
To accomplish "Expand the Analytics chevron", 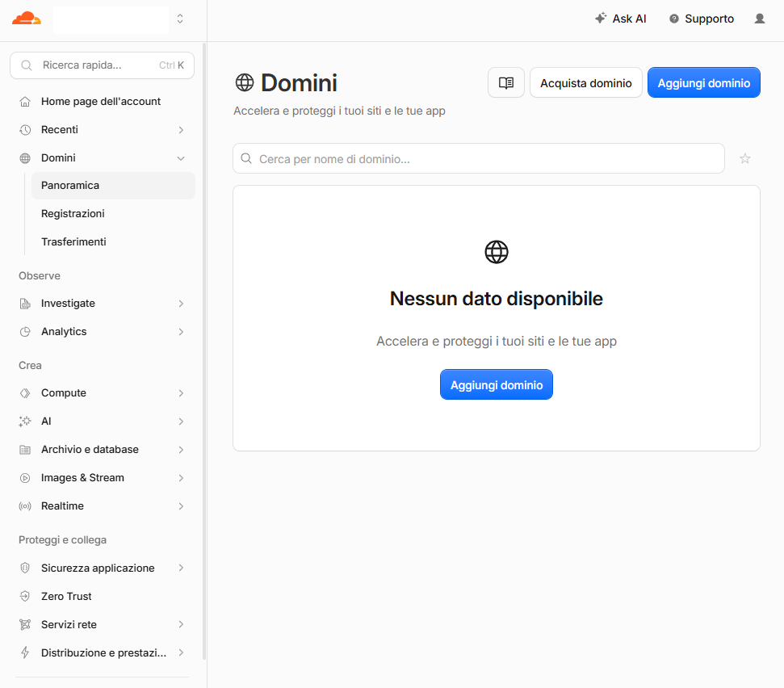I will point(181,332).
